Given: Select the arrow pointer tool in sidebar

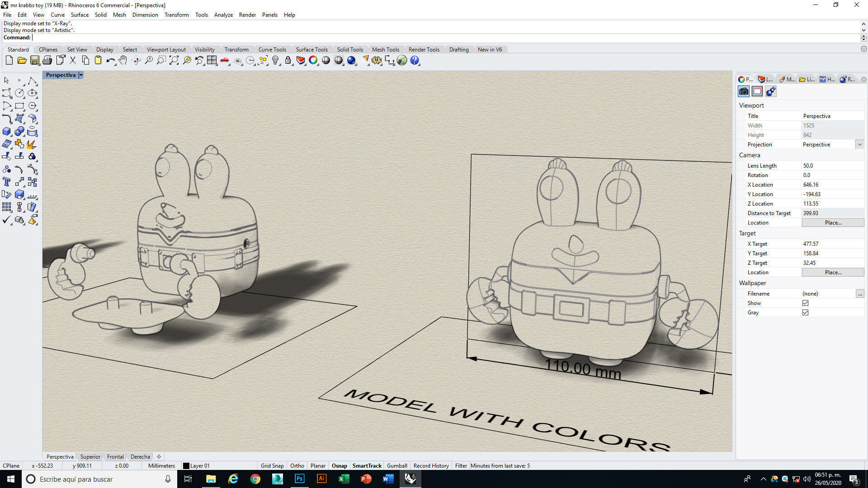Looking at the screenshot, I should [6, 80].
